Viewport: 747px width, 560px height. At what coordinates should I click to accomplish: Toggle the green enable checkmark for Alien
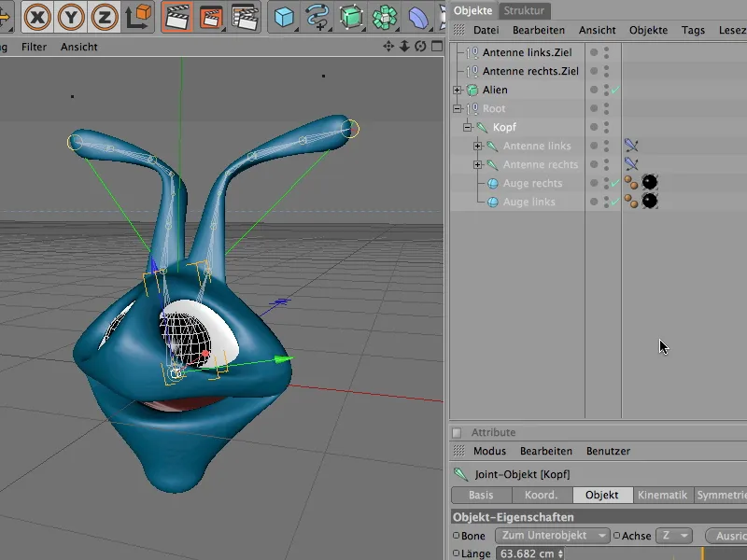tap(615, 90)
